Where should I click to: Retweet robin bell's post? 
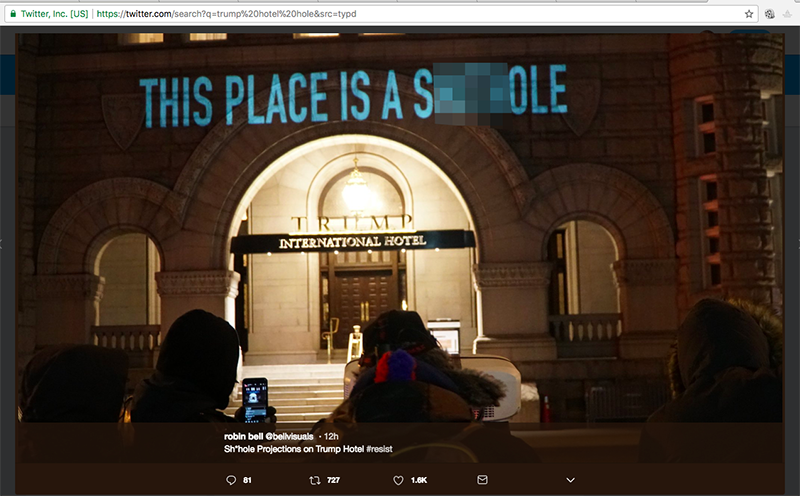315,480
